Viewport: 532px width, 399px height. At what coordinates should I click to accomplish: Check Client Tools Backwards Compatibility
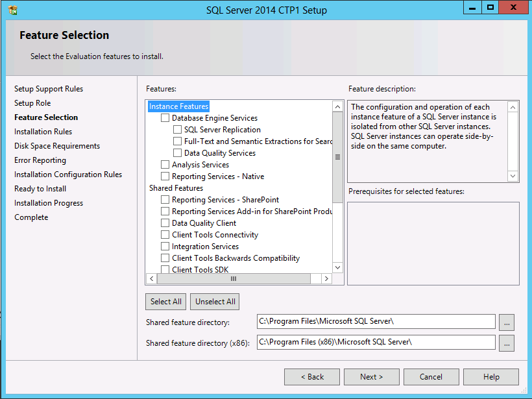(165, 258)
